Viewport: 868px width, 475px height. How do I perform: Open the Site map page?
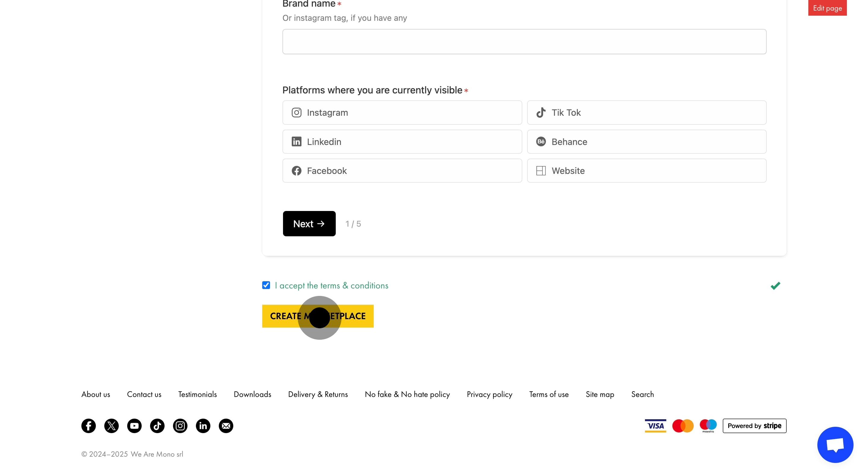[x=599, y=394]
